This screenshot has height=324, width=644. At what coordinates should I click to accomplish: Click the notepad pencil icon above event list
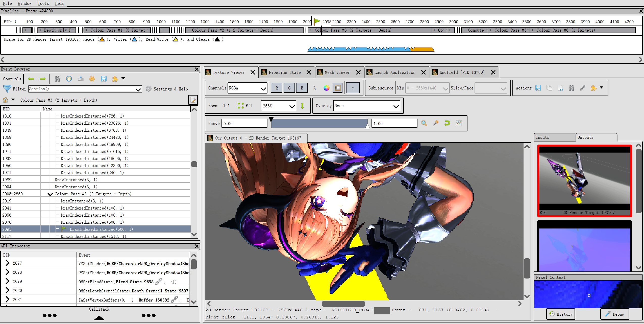(193, 100)
